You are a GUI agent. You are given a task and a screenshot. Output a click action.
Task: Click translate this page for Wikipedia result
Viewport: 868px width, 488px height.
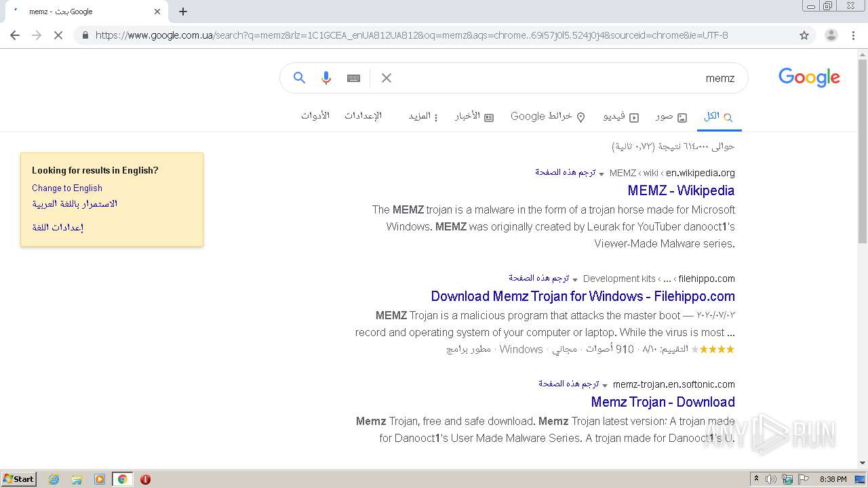(565, 173)
